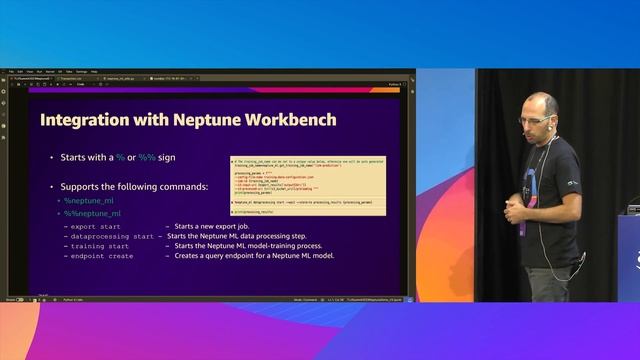Click the notification bell in status bar
640x360 pixels.
[x=410, y=300]
